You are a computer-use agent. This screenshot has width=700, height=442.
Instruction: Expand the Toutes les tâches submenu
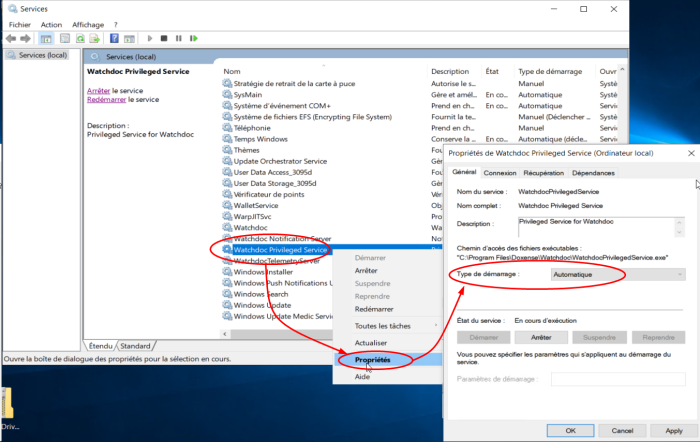[x=384, y=326]
